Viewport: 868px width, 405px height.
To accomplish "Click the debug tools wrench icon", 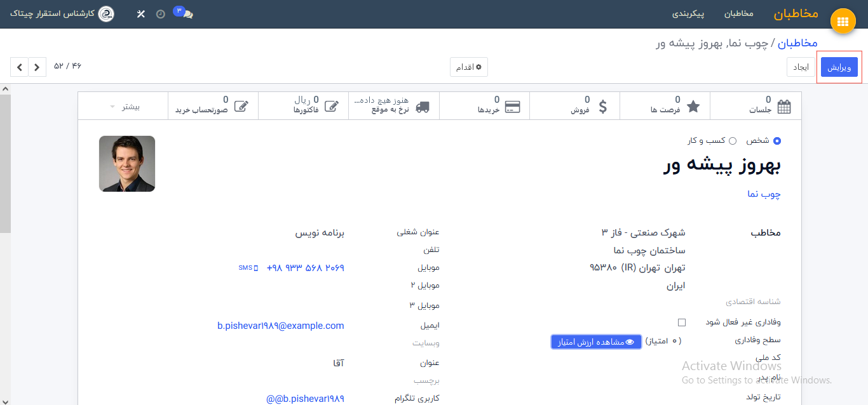I will pos(141,14).
